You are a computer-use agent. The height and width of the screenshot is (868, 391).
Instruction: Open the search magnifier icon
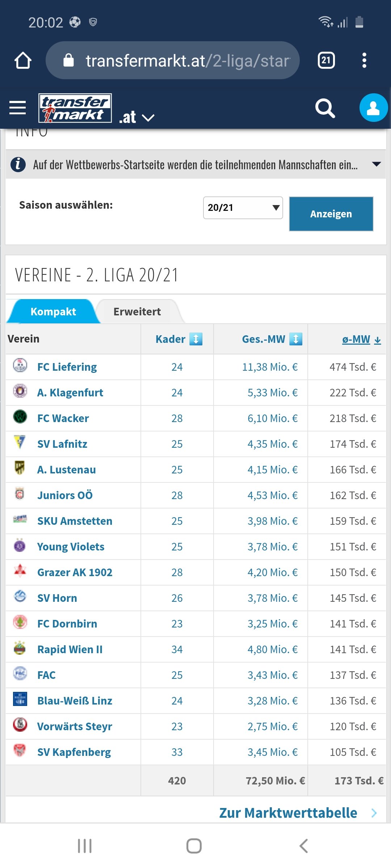(x=325, y=108)
